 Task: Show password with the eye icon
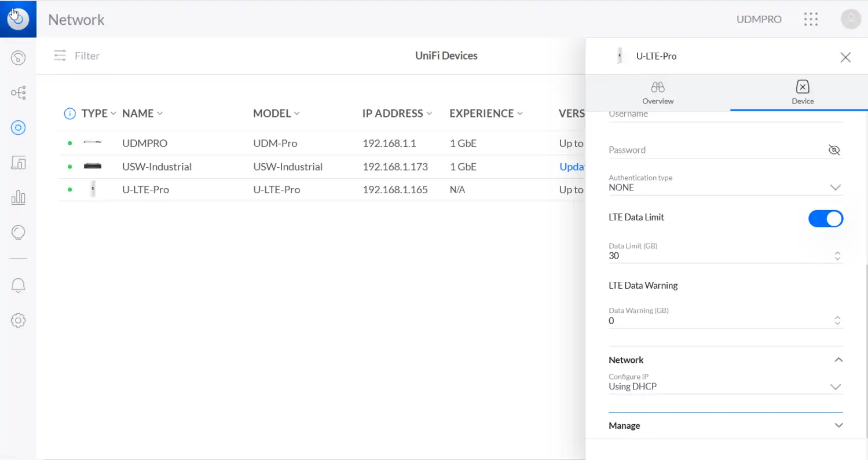834,150
